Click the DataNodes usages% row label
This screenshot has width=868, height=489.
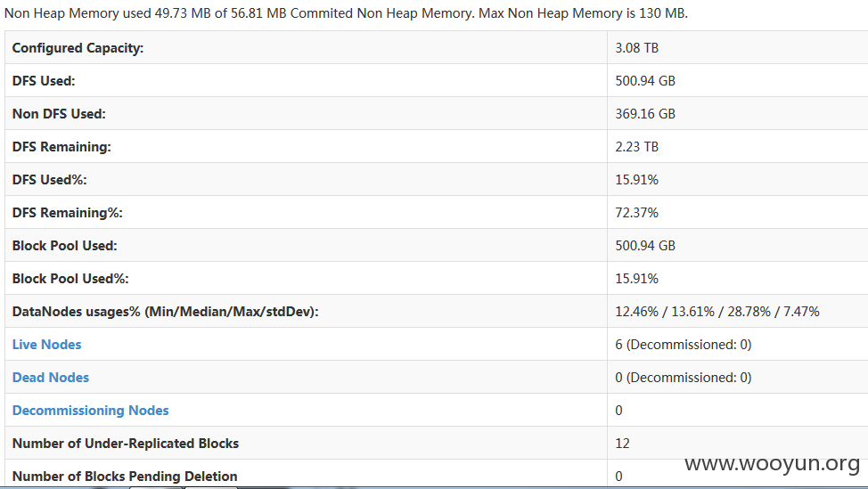(x=166, y=312)
